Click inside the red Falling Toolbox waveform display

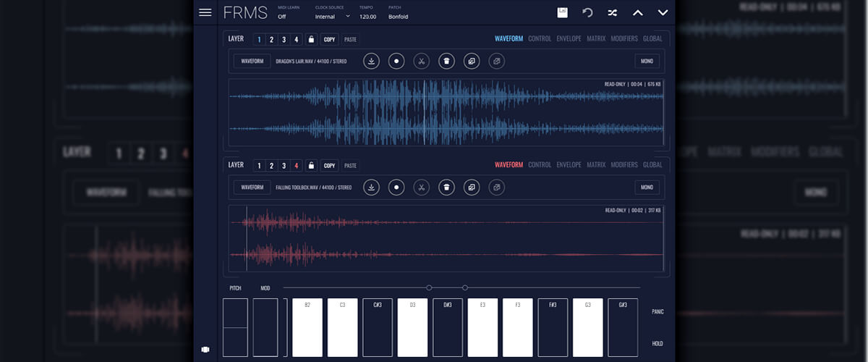446,239
